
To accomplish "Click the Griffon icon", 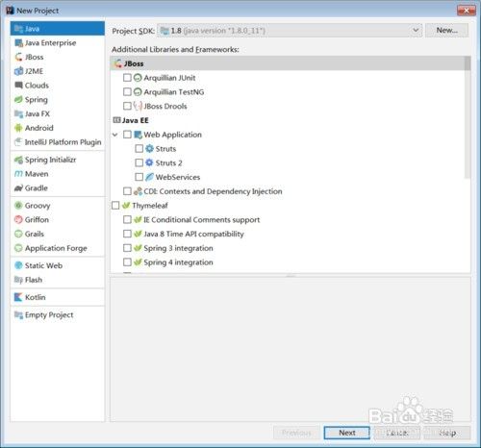I will pos(18,220).
